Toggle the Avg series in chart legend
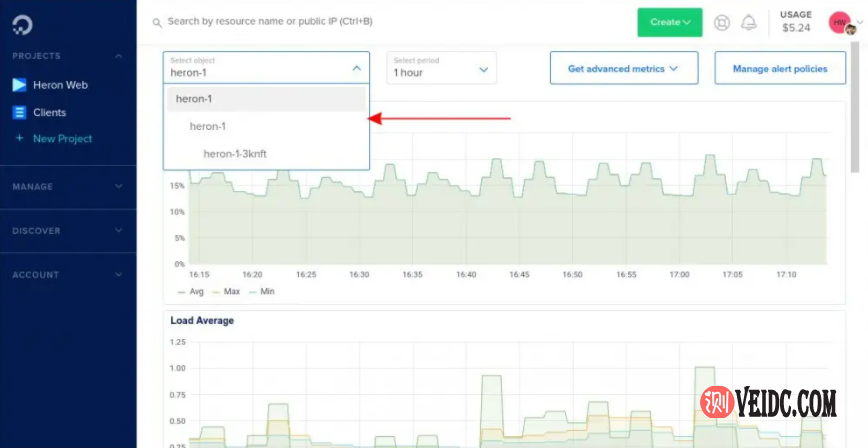The width and height of the screenshot is (868, 448). (189, 292)
